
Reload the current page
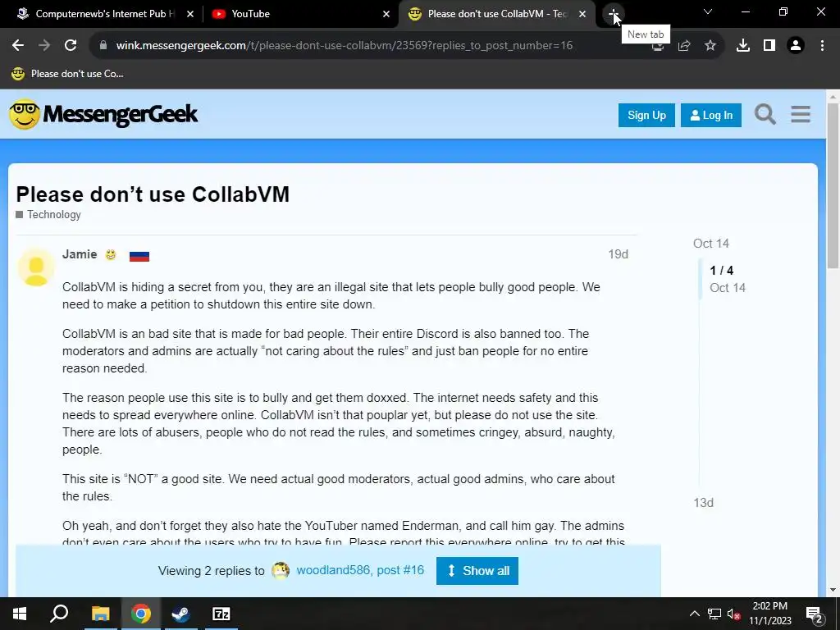pyautogui.click(x=71, y=46)
